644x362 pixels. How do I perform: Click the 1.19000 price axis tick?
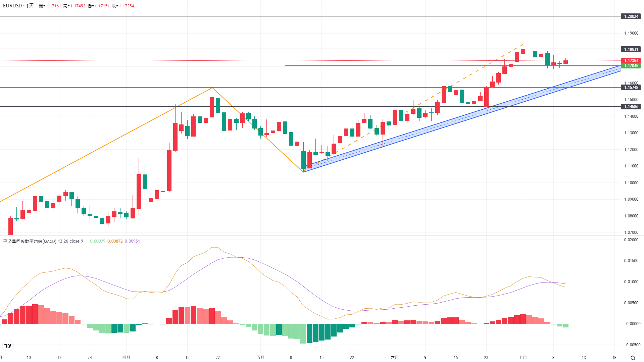[631, 33]
